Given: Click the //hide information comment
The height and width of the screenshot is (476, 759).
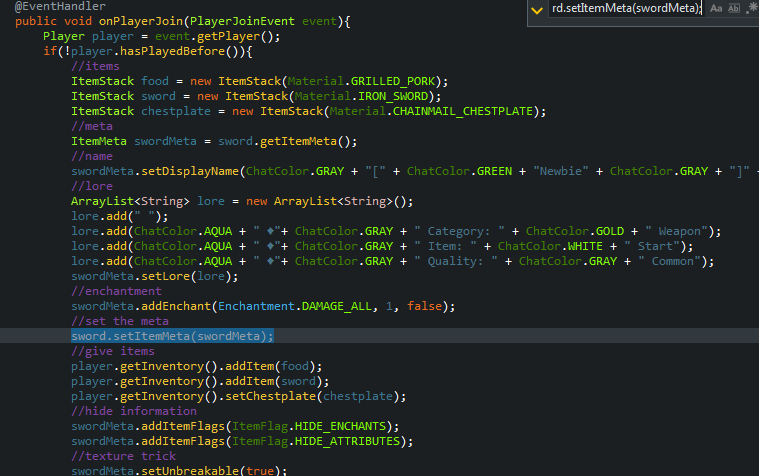Looking at the screenshot, I should (134, 412).
